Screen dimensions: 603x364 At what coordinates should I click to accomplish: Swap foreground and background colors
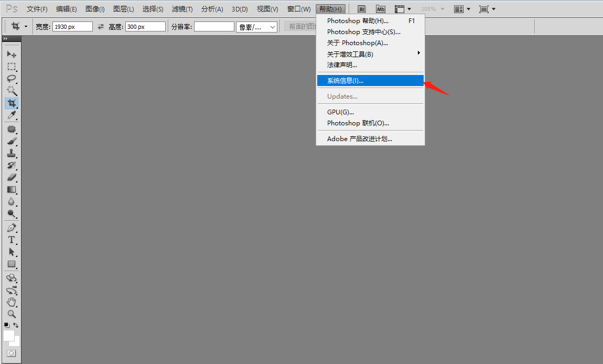(16, 325)
